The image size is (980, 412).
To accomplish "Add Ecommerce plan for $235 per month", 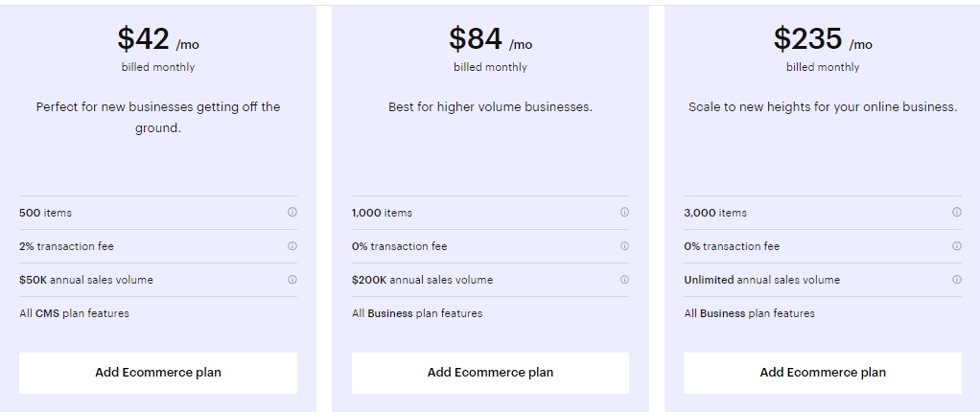I will point(823,373).
